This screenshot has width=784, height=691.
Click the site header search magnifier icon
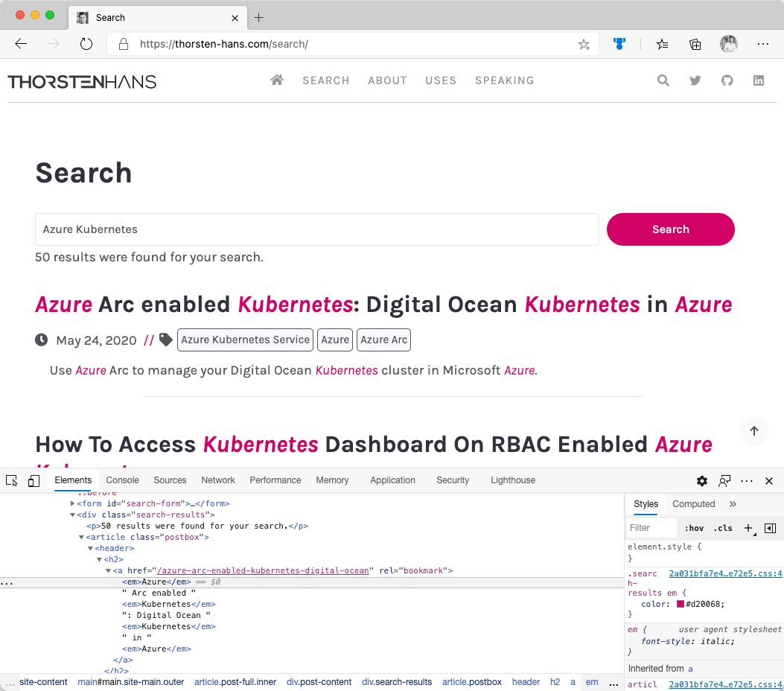tap(663, 80)
